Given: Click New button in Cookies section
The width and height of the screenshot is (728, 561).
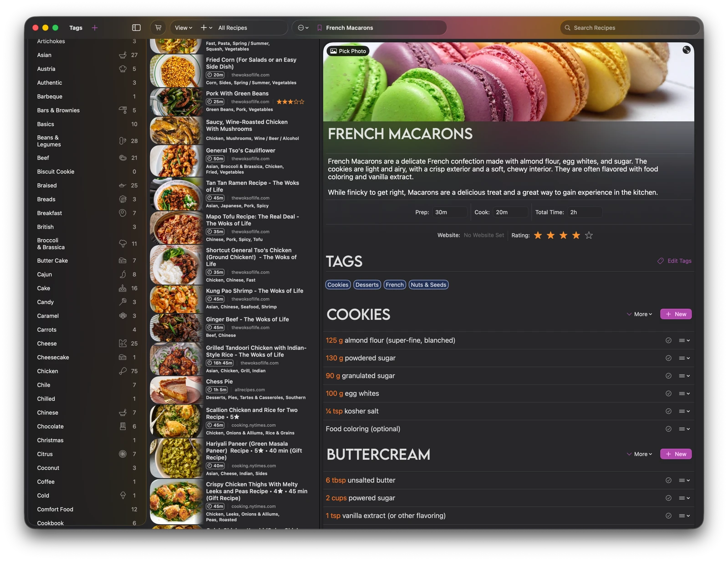Looking at the screenshot, I should [x=676, y=314].
